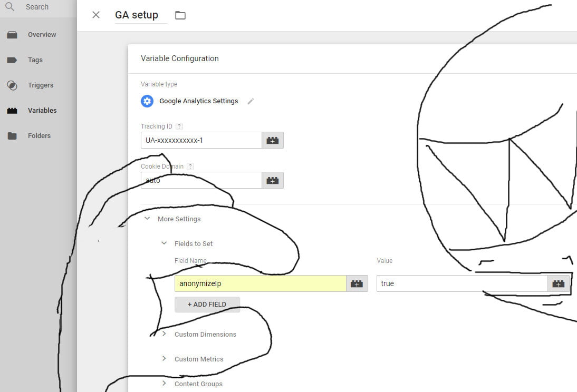Click the pencil icon to edit variable type
This screenshot has height=392, width=577.
251,101
